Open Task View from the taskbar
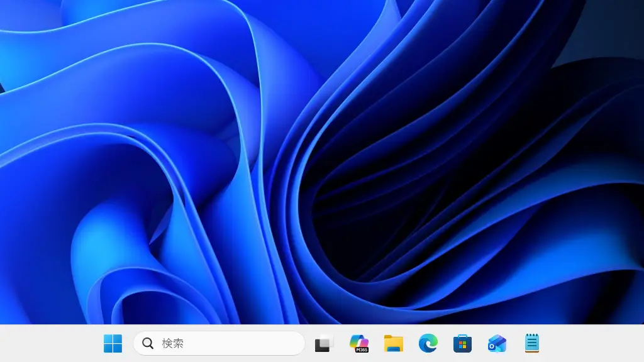The width and height of the screenshot is (644, 362). coord(323,343)
